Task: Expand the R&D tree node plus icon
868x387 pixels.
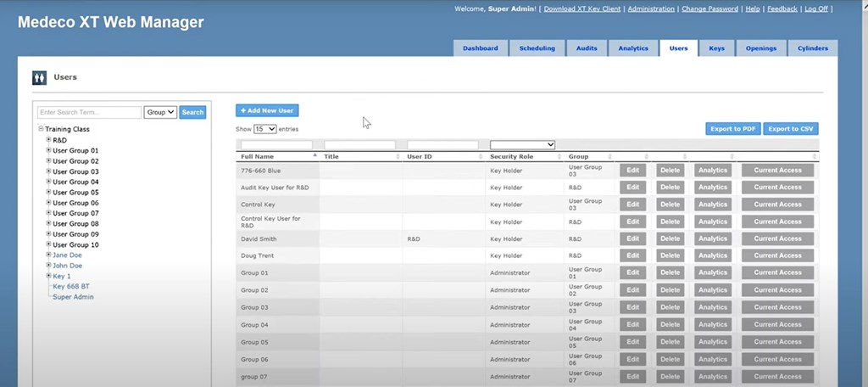Action: [x=48, y=140]
